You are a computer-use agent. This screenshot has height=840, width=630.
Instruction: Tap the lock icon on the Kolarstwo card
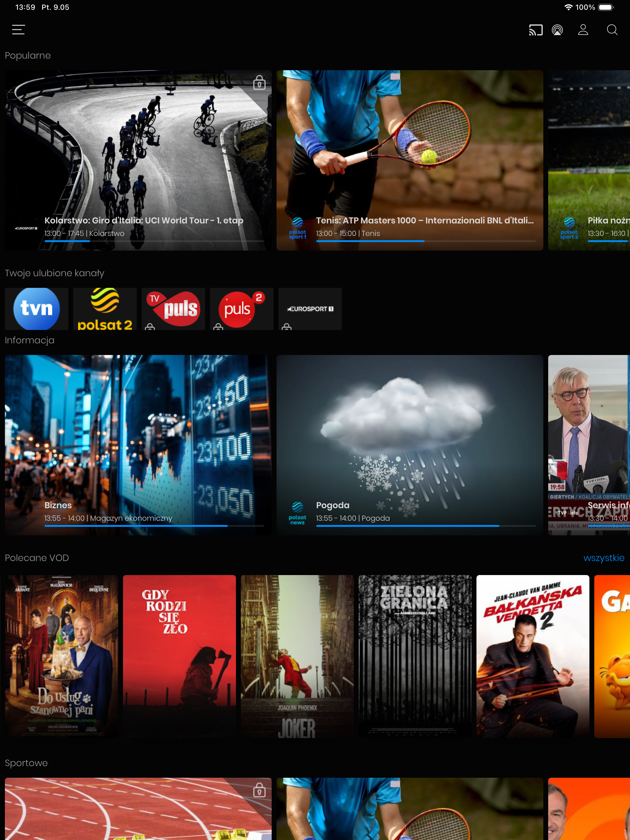pyautogui.click(x=259, y=82)
